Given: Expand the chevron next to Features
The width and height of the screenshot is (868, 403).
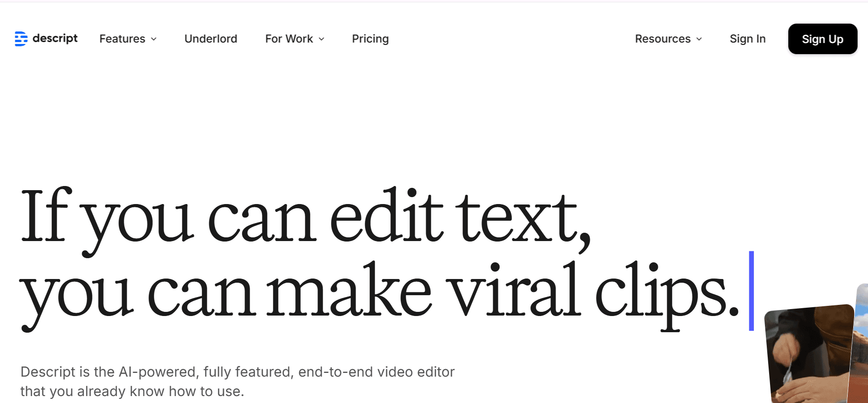Looking at the screenshot, I should click(x=154, y=39).
